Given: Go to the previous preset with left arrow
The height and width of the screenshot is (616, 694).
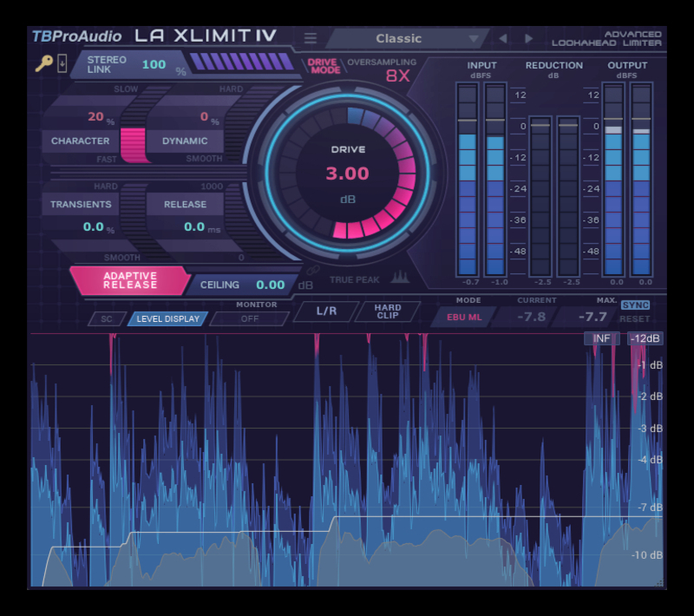Looking at the screenshot, I should (x=502, y=38).
